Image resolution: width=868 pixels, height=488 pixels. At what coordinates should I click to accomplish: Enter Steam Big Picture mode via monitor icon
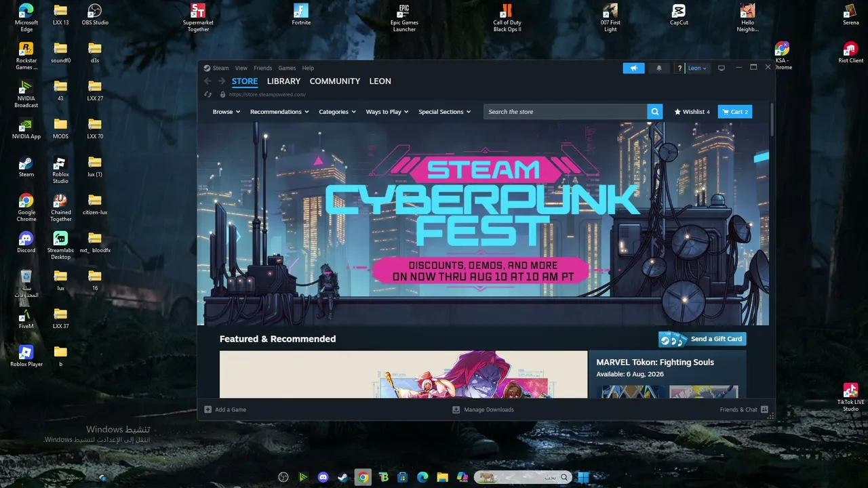click(722, 68)
